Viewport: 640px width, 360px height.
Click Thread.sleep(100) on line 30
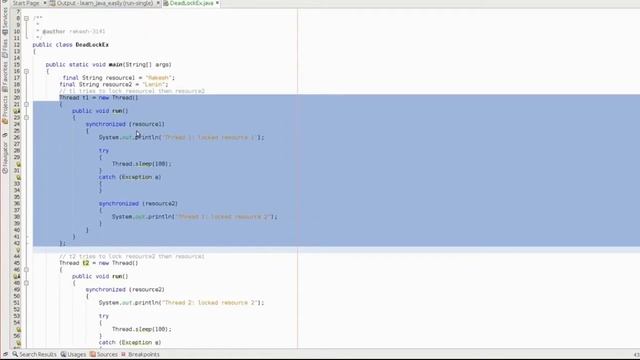pyautogui.click(x=142, y=164)
